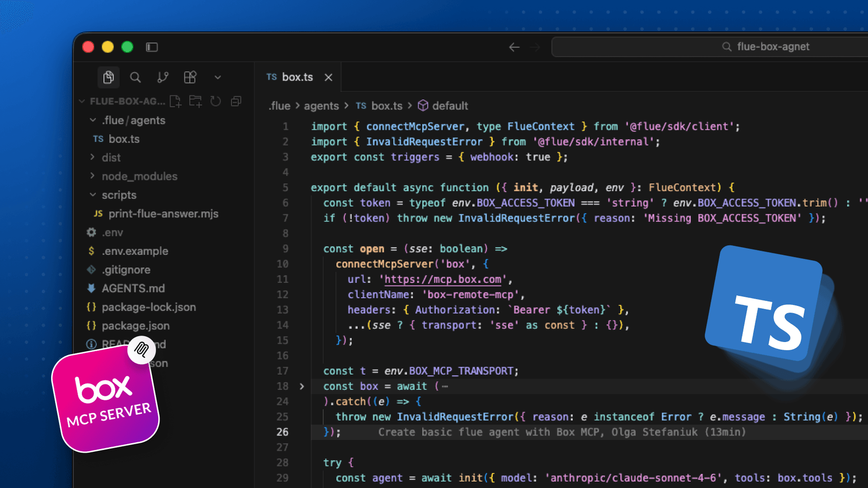868x488 pixels.
Task: Switch to the box.ts editor tab
Action: pos(298,77)
